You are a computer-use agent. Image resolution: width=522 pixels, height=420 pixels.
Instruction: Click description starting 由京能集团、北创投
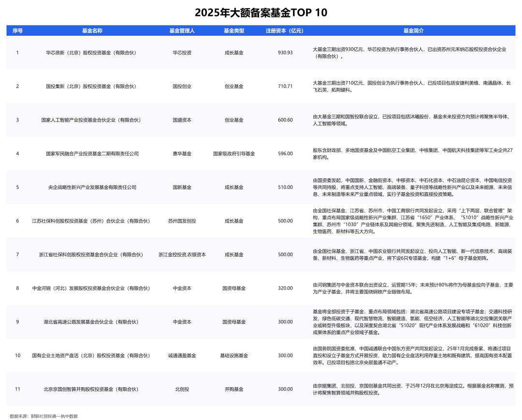point(413,389)
